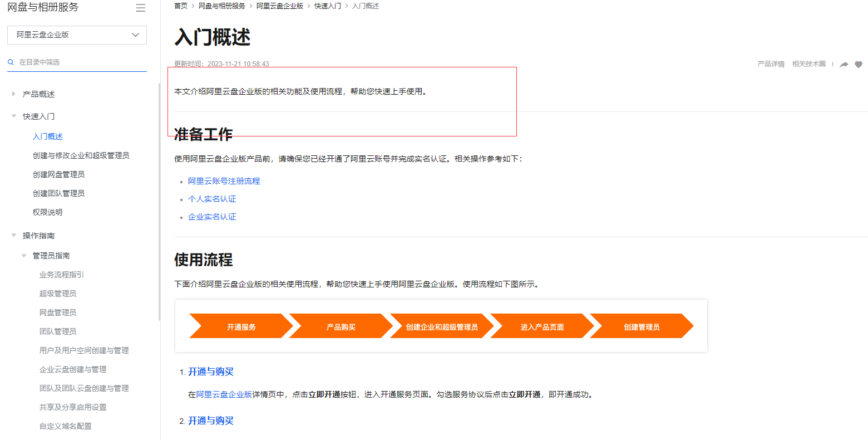Click the 产品概述 label in sidebar
Image resolution: width=868 pixels, height=440 pixels.
[39, 94]
